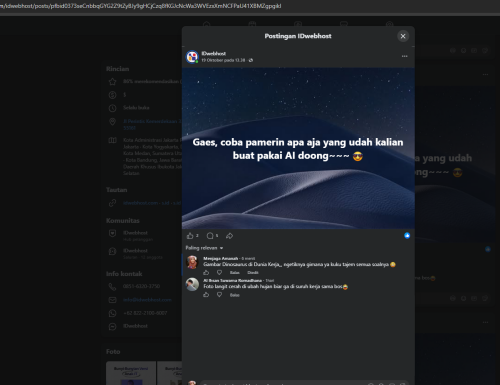Image resolution: width=500 pixels, height=385 pixels.
Task: Click Balas under Gambar Dinosaurus comment
Action: [x=235, y=273]
